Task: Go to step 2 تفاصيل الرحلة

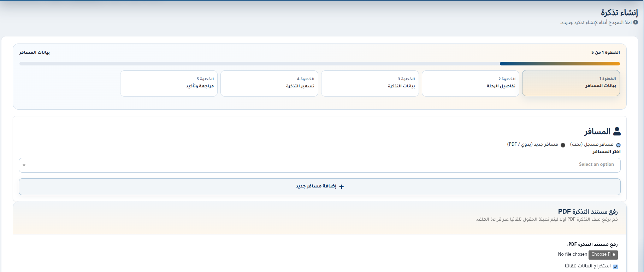Action: [470, 83]
